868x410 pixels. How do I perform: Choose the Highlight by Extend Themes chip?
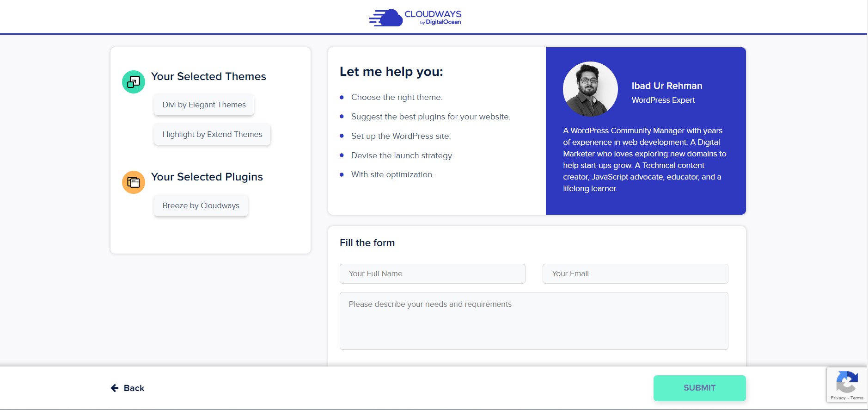(212, 134)
